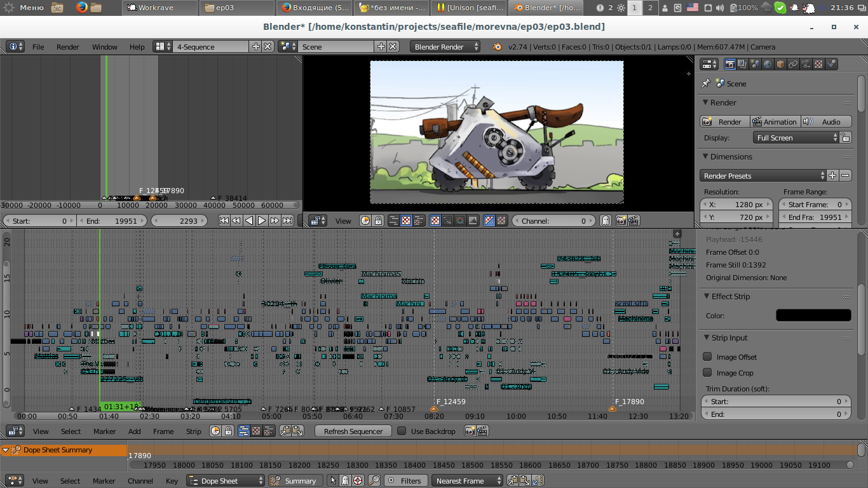Image resolution: width=868 pixels, height=488 pixels.
Task: Click the pin icon beside Scene
Action: [705, 83]
